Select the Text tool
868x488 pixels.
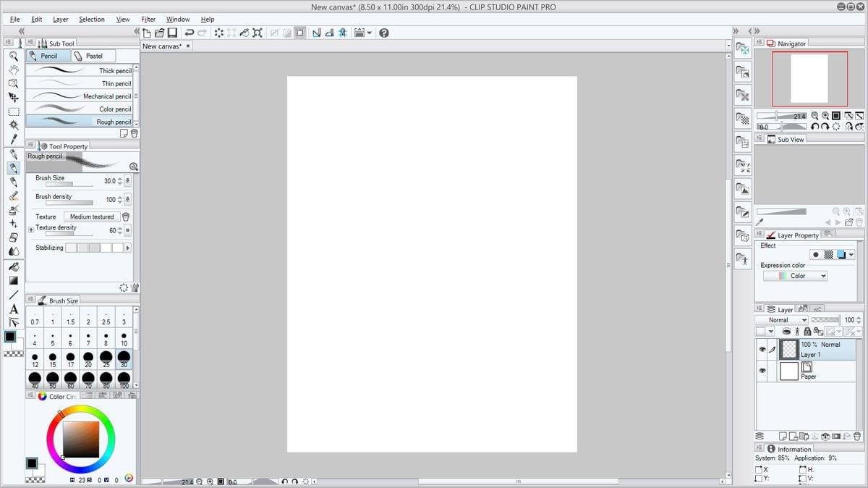click(x=13, y=309)
